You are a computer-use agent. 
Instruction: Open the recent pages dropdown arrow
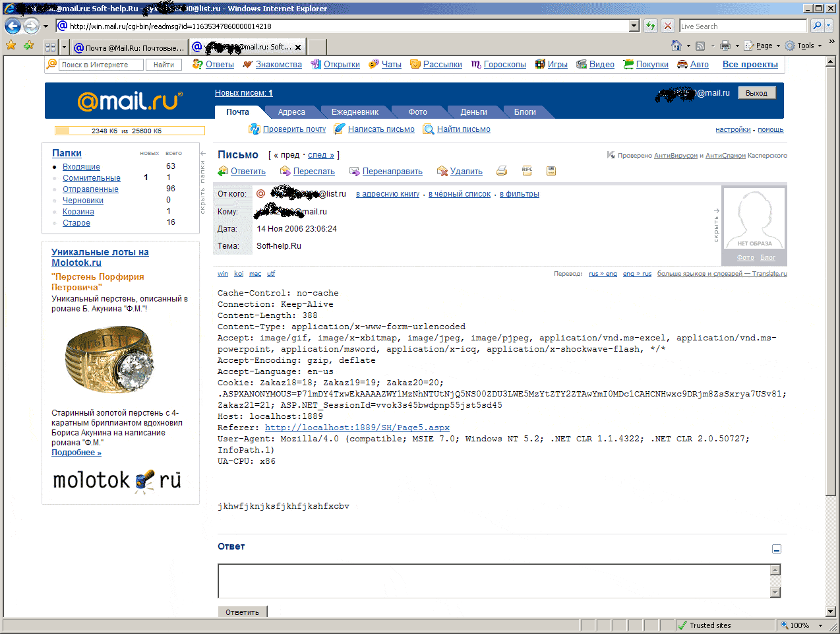pos(45,26)
